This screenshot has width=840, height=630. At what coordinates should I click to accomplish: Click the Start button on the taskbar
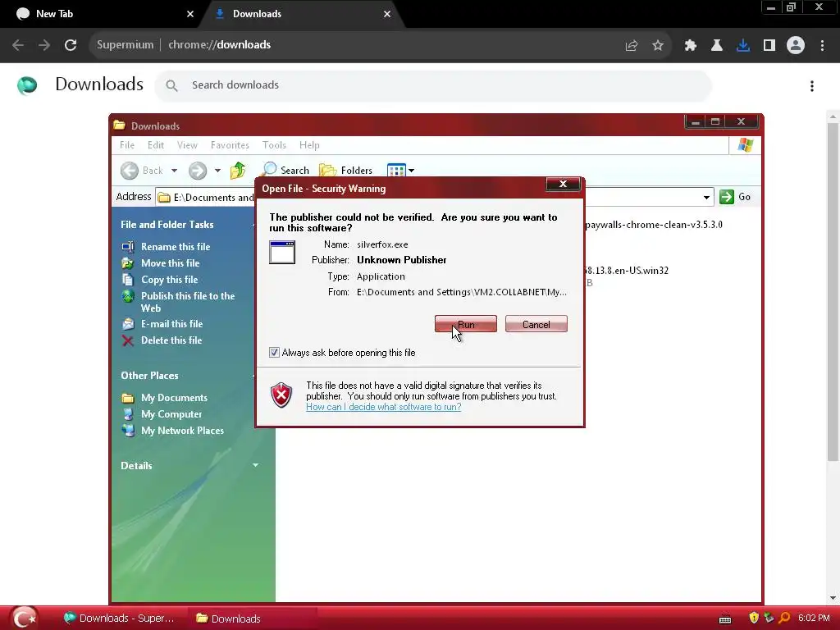coord(24,618)
